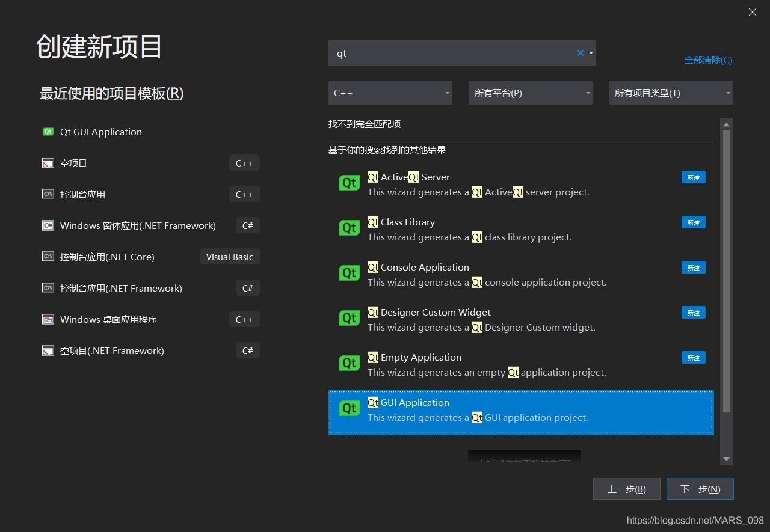770x532 pixels.
Task: Select Qt ActiveQt Server template
Action: pyautogui.click(x=521, y=185)
